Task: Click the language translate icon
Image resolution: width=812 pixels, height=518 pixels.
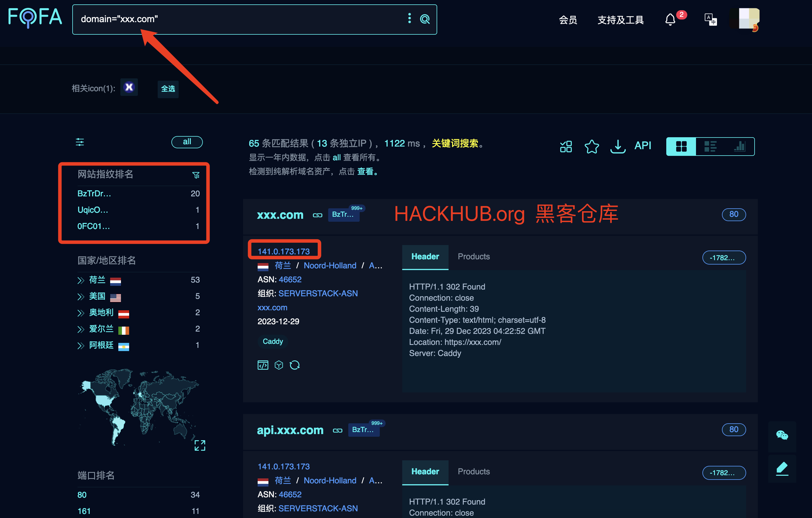Action: tap(711, 20)
